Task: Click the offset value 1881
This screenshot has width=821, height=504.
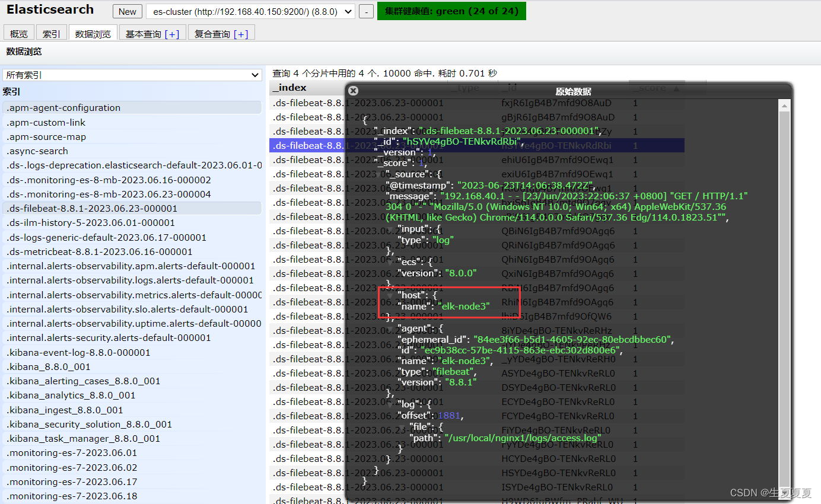Action: [449, 416]
